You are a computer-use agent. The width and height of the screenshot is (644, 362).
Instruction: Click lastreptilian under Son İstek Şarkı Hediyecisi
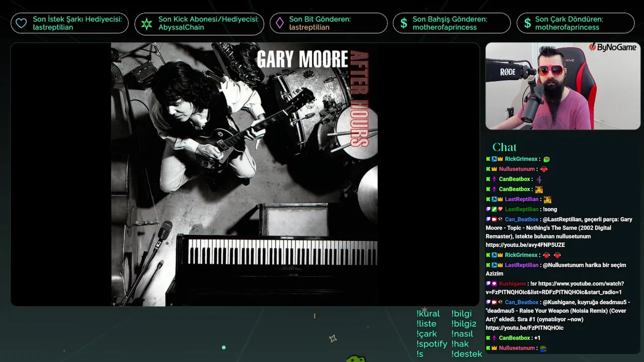click(53, 27)
